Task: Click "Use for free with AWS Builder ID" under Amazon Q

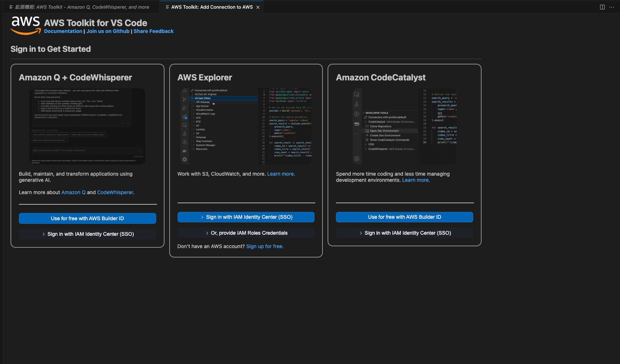Action: click(87, 218)
